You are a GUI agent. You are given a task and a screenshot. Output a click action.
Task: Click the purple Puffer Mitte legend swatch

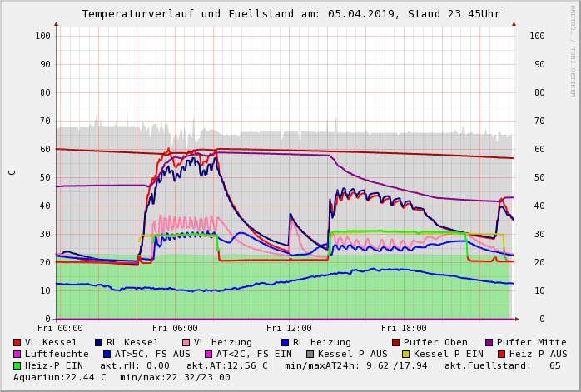click(489, 342)
